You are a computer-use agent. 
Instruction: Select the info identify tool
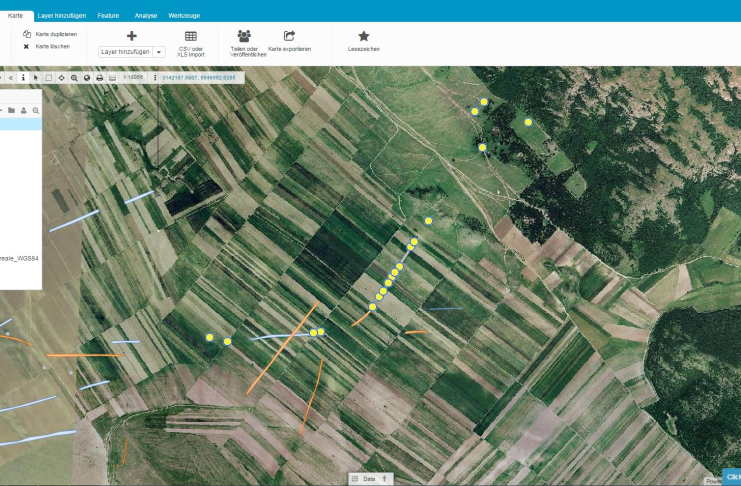23,77
